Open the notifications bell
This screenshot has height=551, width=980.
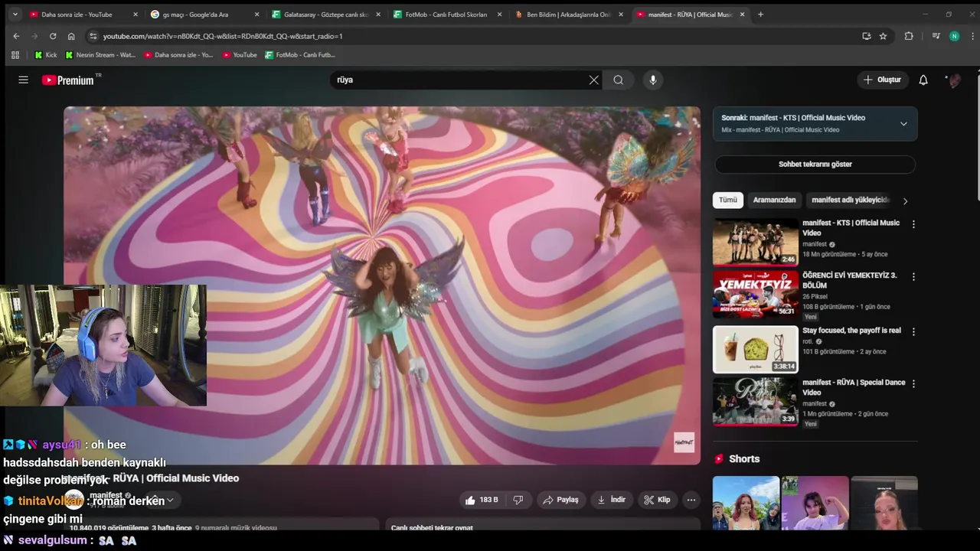923,80
